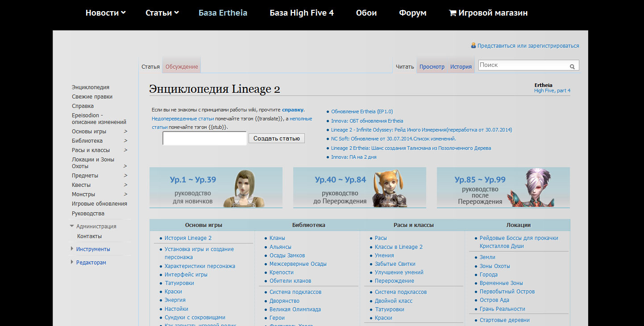Image resolution: width=644 pixels, height=326 pixels.
Task: Open the Шанс создания Талисмана news link
Action: (x=411, y=148)
